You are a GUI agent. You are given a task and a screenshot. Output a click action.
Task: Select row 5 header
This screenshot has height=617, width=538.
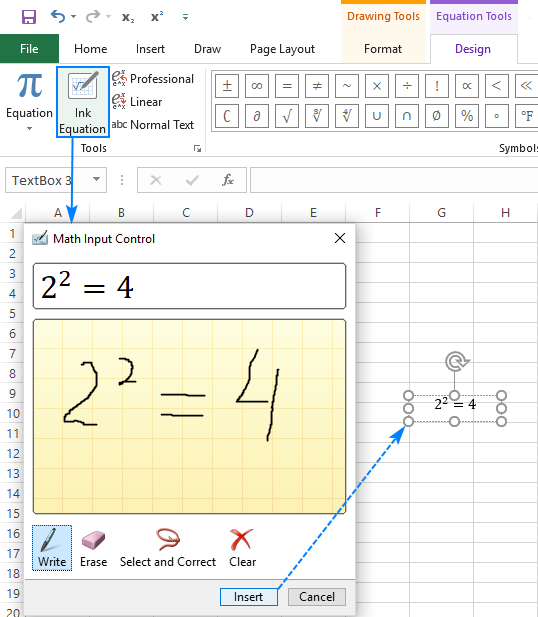tap(12, 314)
